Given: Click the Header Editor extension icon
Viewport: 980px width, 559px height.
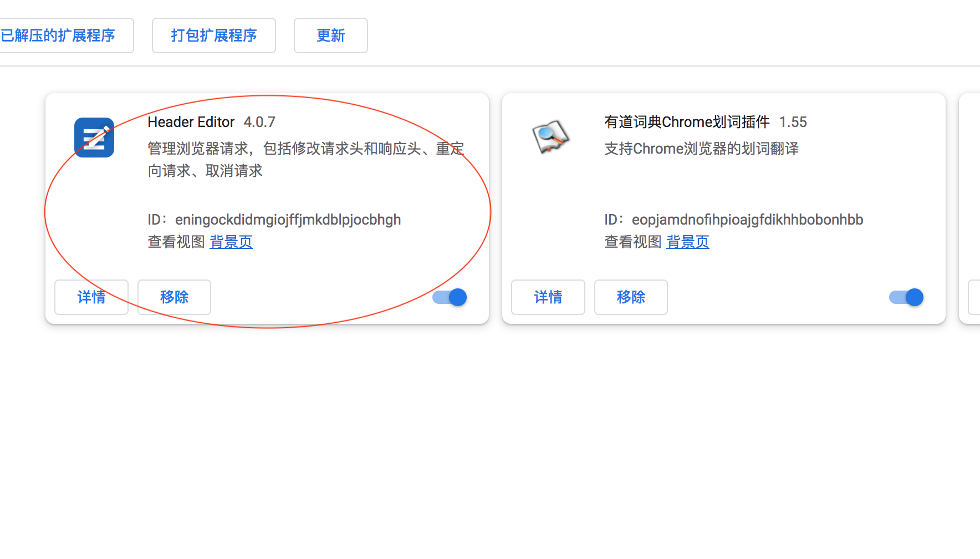Looking at the screenshot, I should [94, 138].
